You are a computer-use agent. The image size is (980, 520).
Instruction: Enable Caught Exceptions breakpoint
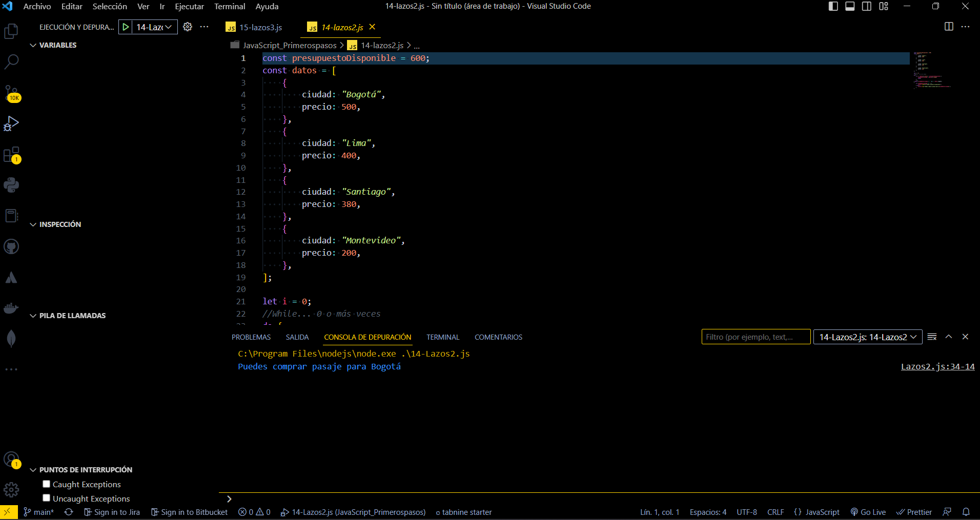46,484
